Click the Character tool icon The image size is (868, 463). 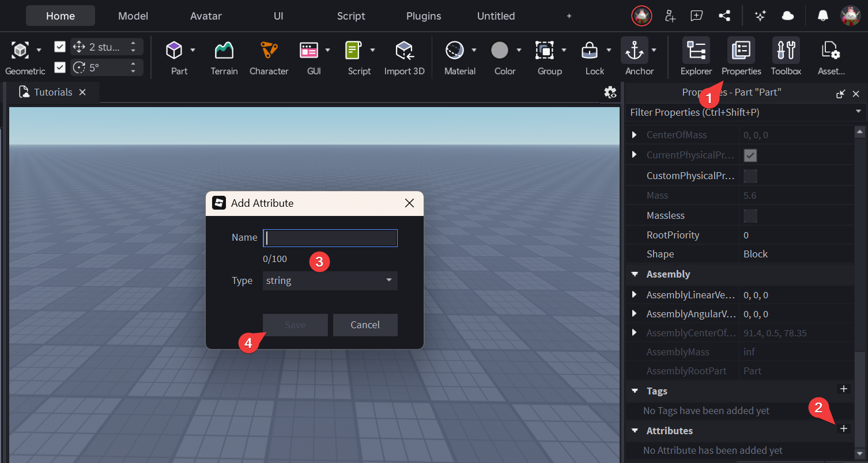click(269, 51)
